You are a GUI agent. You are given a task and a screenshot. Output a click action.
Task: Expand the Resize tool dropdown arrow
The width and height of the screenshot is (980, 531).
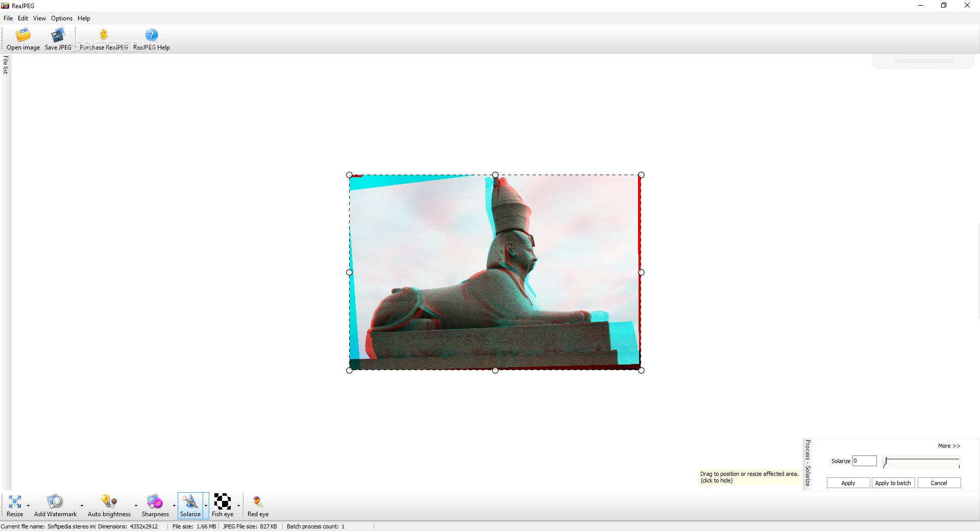point(28,506)
